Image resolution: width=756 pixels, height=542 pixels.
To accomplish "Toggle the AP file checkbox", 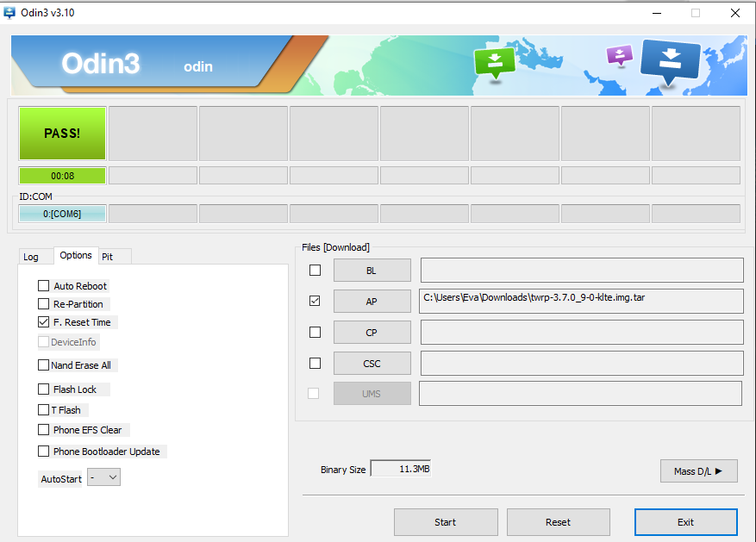I will click(315, 301).
